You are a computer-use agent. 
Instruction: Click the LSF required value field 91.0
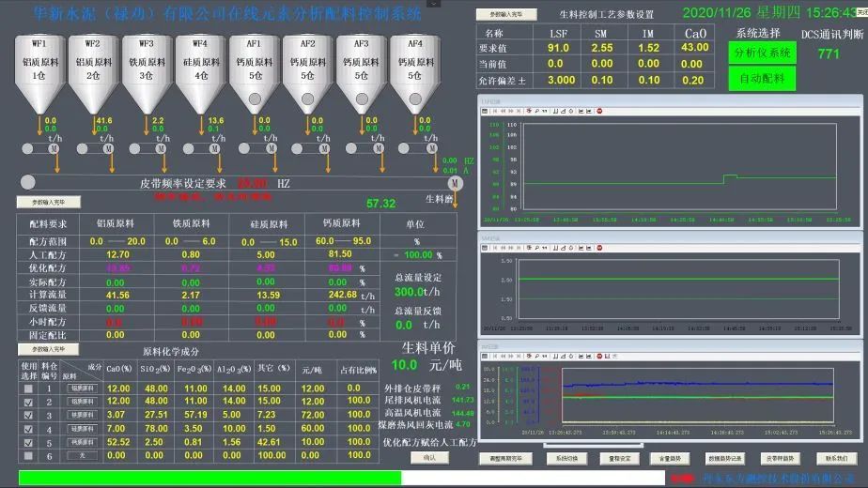point(558,48)
